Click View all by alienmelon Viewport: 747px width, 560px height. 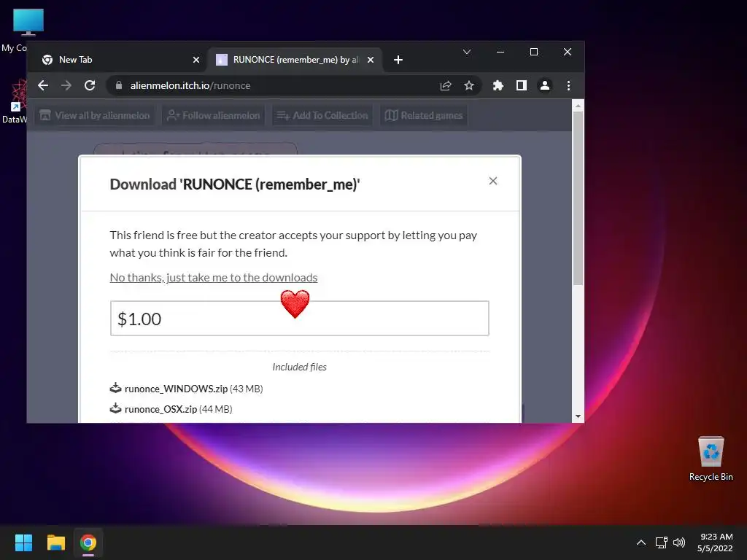[x=95, y=115]
